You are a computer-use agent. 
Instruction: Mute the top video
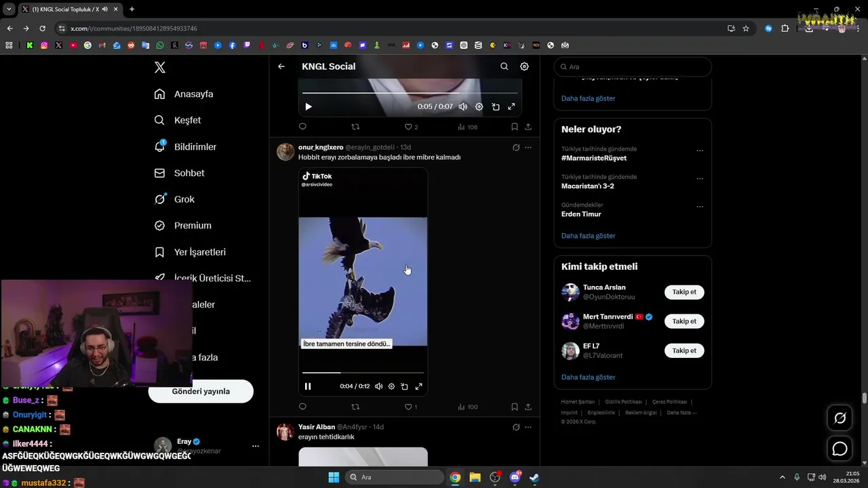tap(462, 106)
